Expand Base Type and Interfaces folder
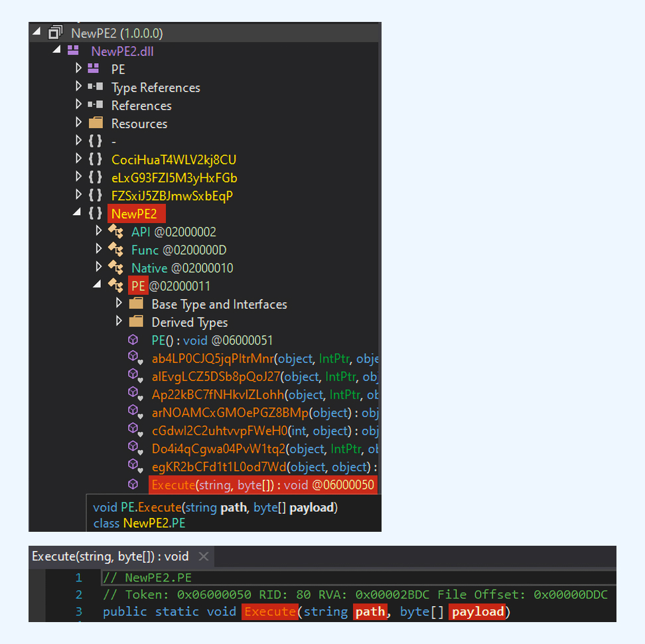Viewport: 645px width, 644px height. coord(119,303)
